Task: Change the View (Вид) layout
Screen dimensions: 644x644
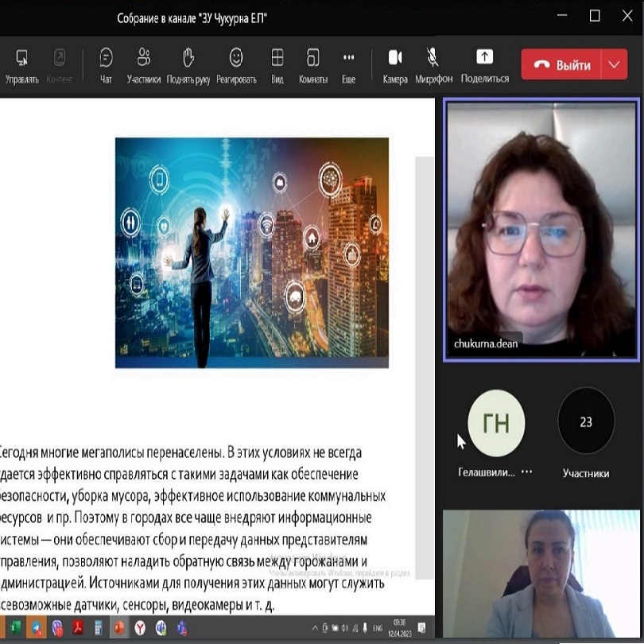Action: coord(277,66)
